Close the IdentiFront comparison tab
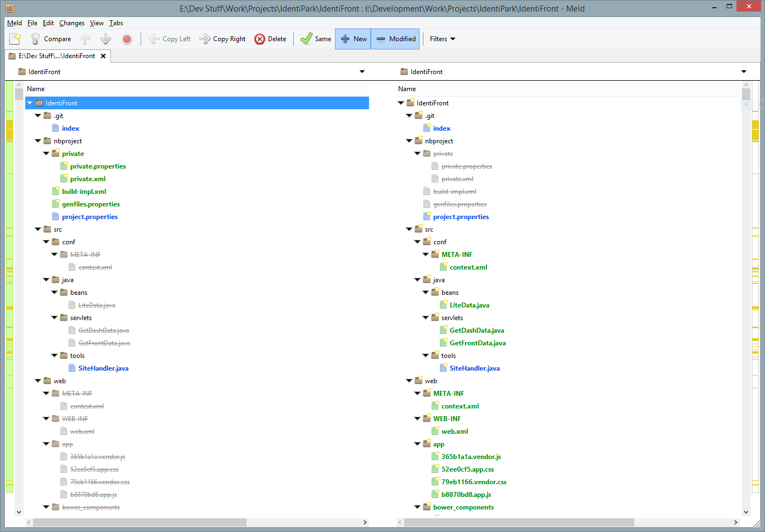This screenshot has width=765, height=532. tap(103, 56)
